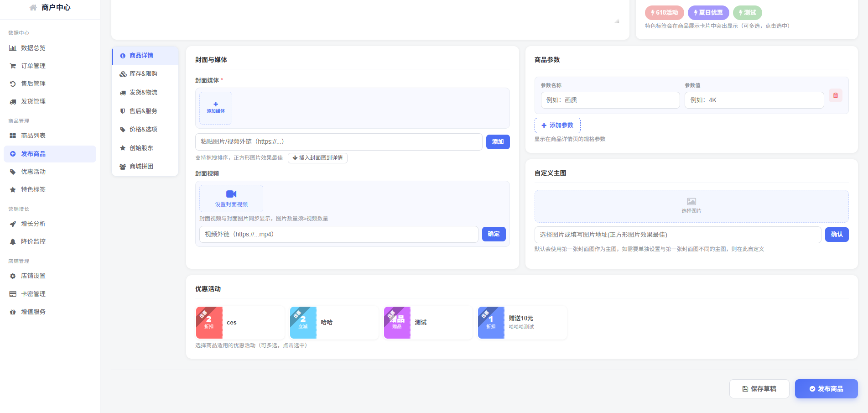Open 店铺设置 via its gear icon

(x=13, y=276)
